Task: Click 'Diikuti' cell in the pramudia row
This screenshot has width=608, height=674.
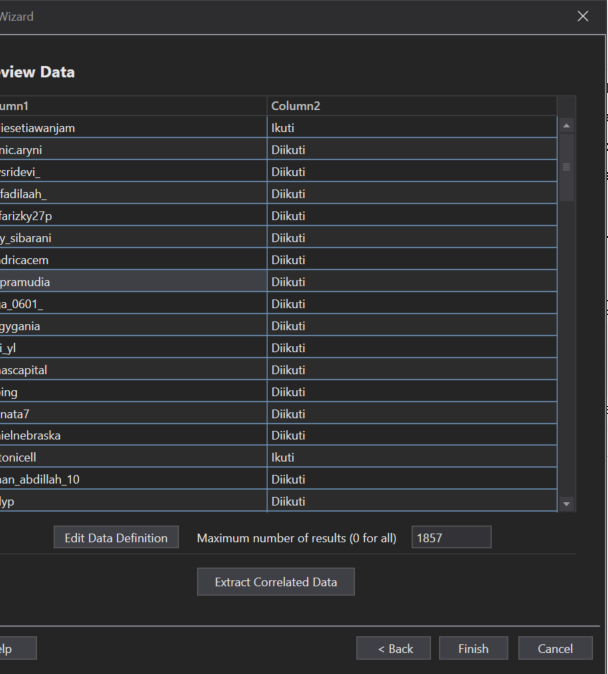Action: point(412,282)
